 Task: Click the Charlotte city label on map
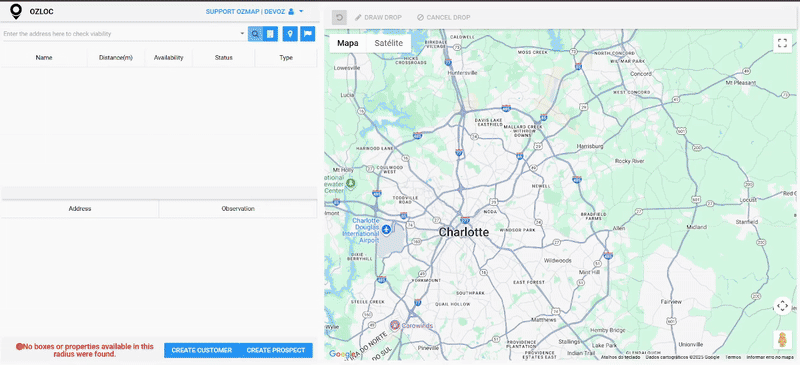point(464,233)
